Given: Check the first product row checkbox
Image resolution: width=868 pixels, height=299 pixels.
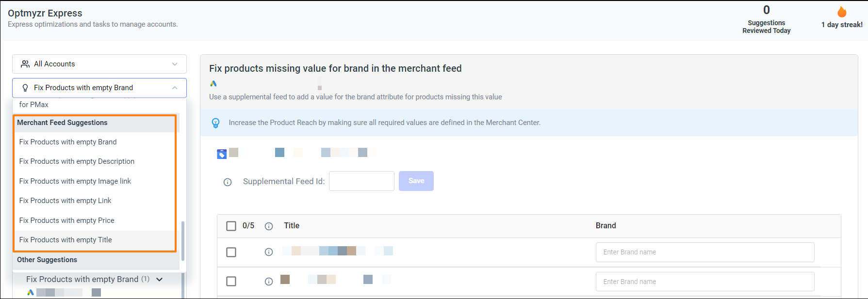Looking at the screenshot, I should (x=231, y=252).
